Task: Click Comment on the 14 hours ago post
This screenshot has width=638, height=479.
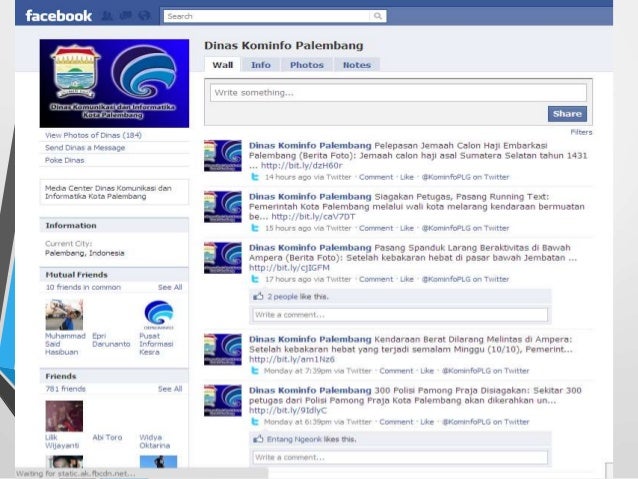Action: (376, 177)
